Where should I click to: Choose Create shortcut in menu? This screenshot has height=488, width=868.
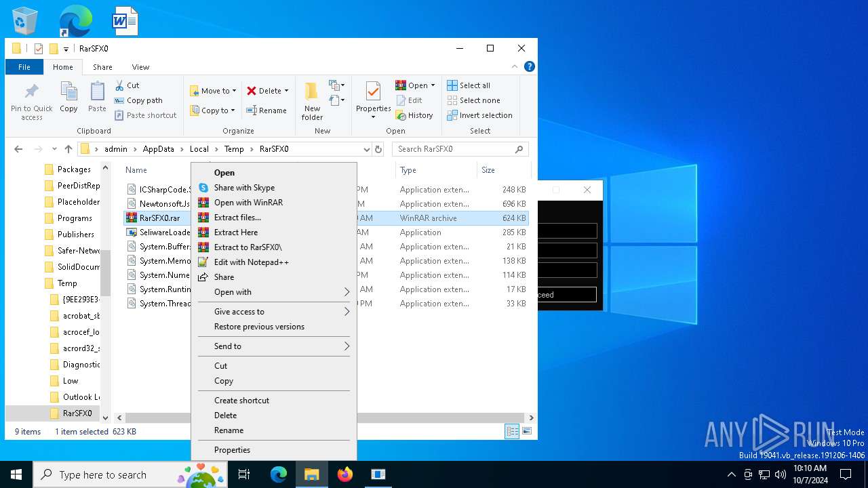pos(274,401)
